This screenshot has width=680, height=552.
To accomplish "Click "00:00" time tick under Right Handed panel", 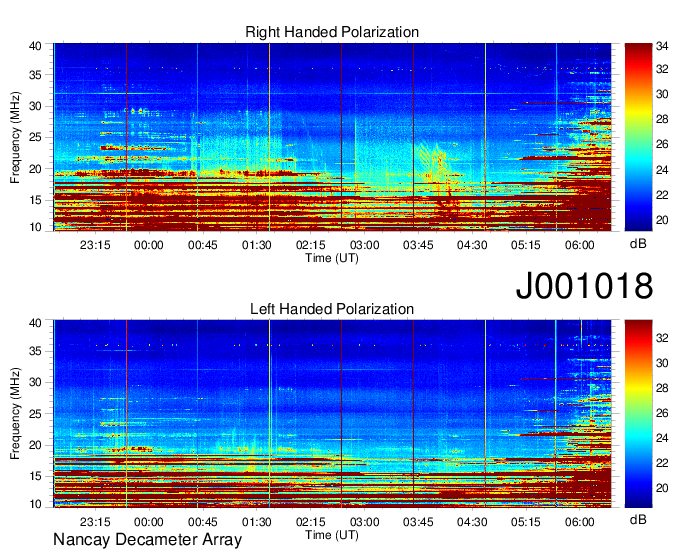I will pyautogui.click(x=149, y=245).
